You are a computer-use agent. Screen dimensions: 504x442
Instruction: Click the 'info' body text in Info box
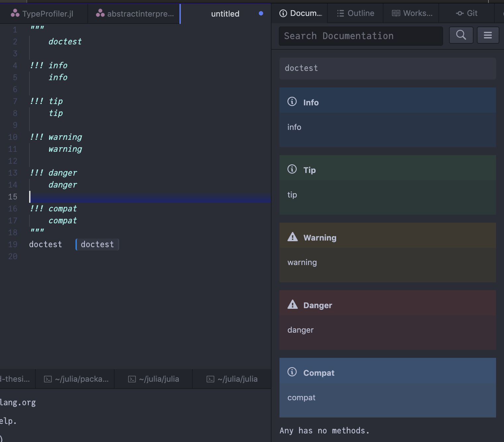click(x=294, y=127)
